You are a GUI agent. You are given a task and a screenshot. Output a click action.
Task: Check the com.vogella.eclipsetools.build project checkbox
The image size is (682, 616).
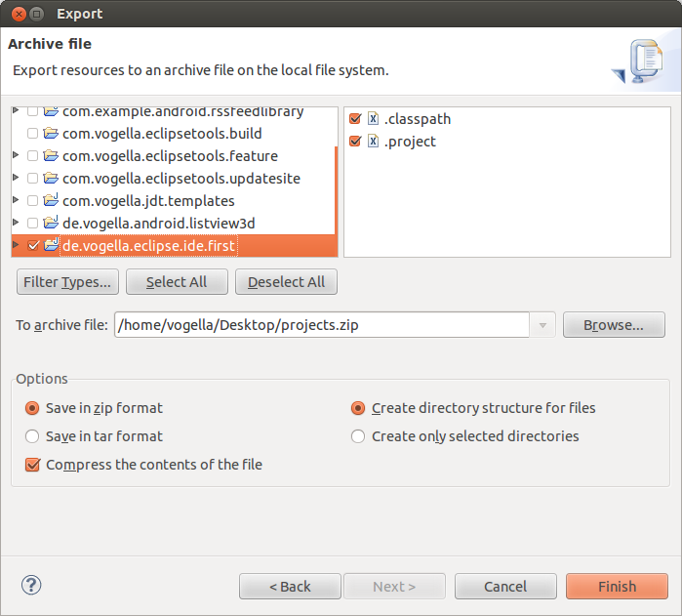pyautogui.click(x=32, y=133)
